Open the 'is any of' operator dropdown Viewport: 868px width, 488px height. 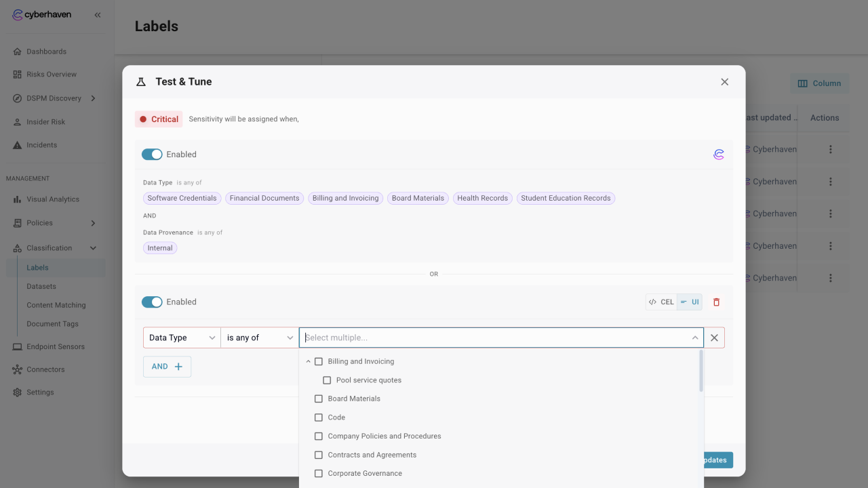[260, 338]
